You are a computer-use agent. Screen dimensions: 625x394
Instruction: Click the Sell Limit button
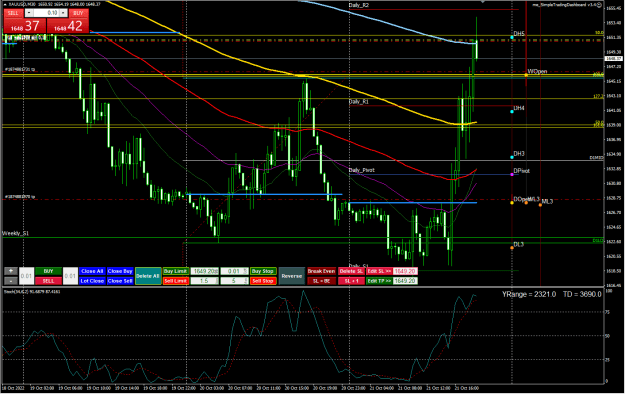[176, 281]
